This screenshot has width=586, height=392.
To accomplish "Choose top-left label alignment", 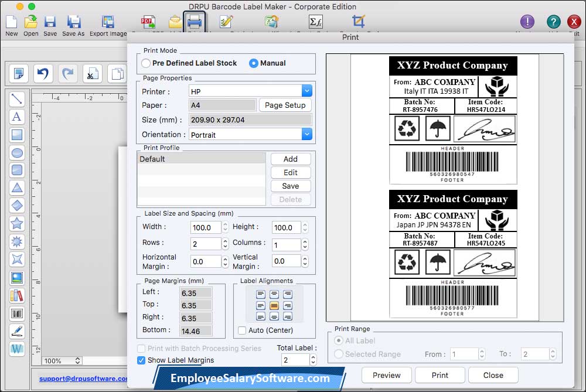I will tap(261, 295).
